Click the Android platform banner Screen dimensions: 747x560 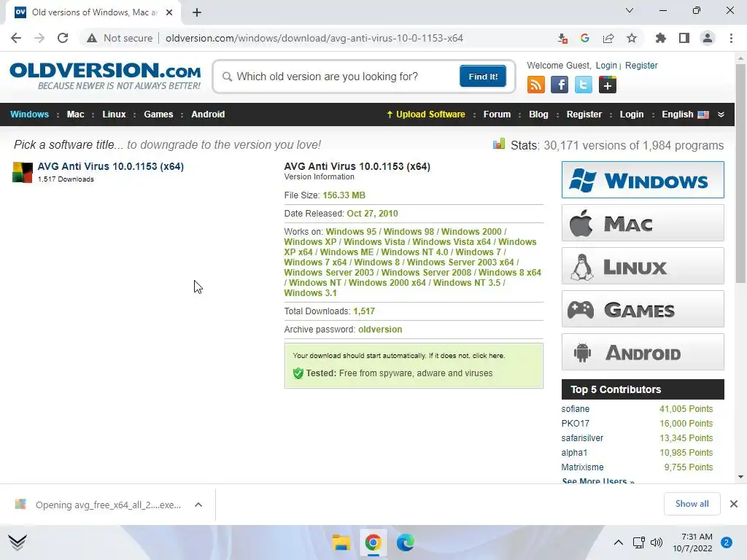pyautogui.click(x=643, y=352)
